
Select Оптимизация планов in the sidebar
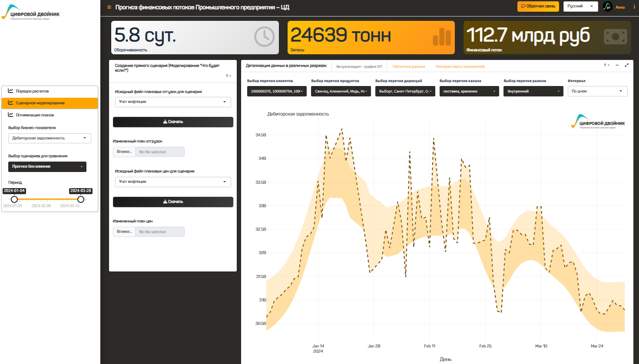[x=35, y=115]
